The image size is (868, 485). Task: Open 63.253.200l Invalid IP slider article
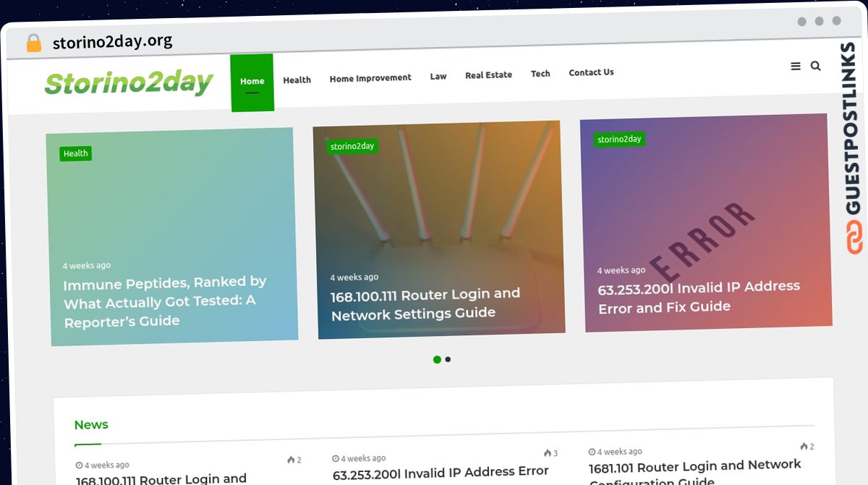(x=699, y=297)
